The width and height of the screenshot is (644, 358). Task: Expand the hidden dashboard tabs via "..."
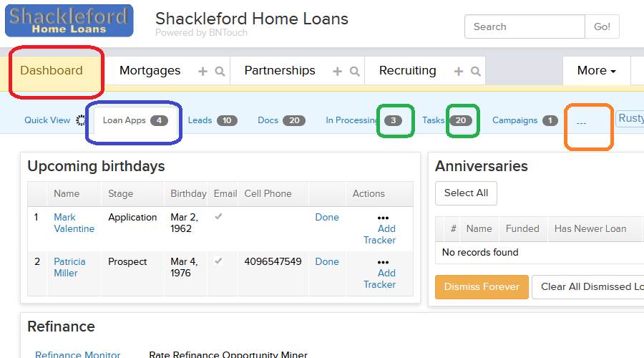581,122
